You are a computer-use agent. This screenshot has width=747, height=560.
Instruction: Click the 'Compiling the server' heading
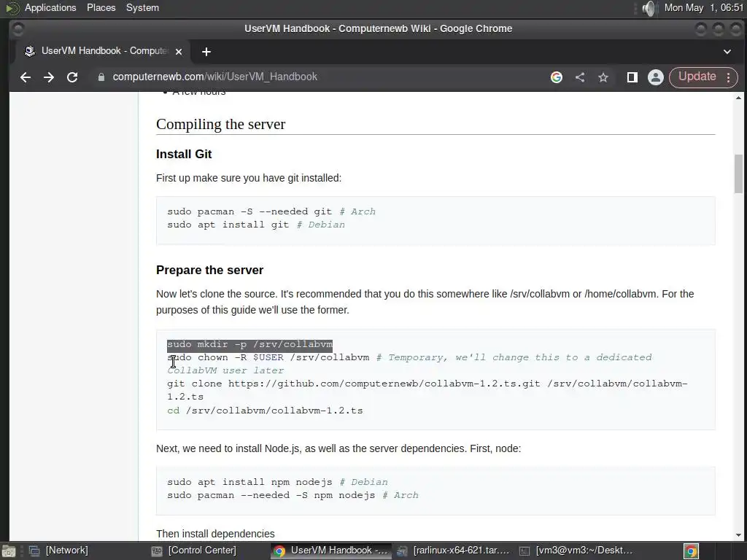[x=220, y=124]
